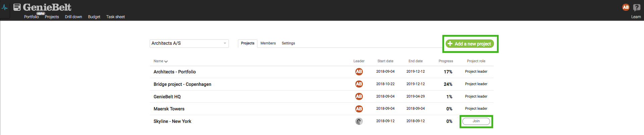Click the Learn link under help icon
The height and width of the screenshot is (135, 644).
pos(636,17)
